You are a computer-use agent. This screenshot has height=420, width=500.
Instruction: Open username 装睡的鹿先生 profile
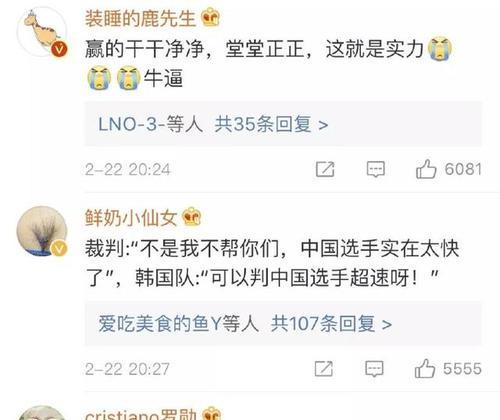pyautogui.click(x=140, y=18)
